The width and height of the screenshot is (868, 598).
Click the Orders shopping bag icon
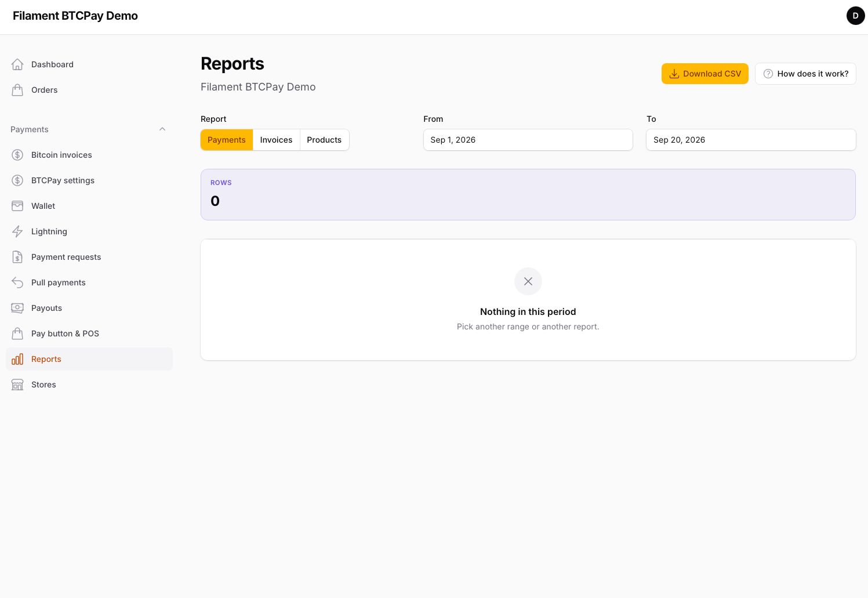point(17,90)
